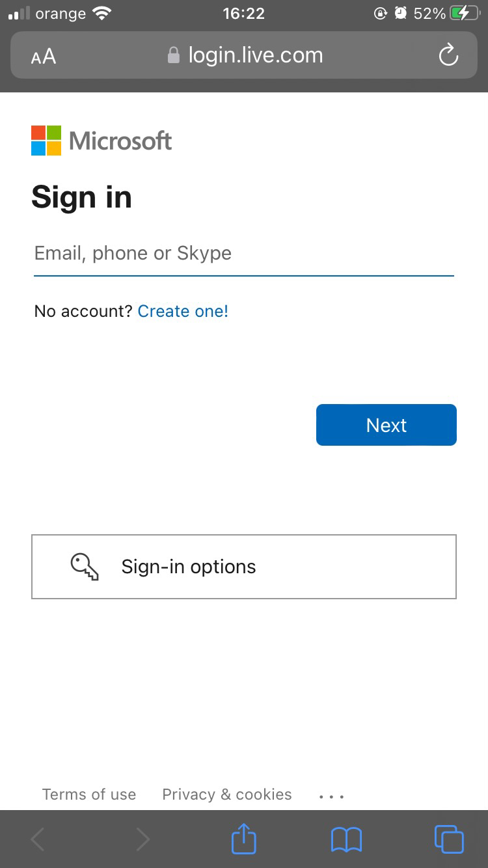Tap the clock showing 16:22

coord(244,12)
